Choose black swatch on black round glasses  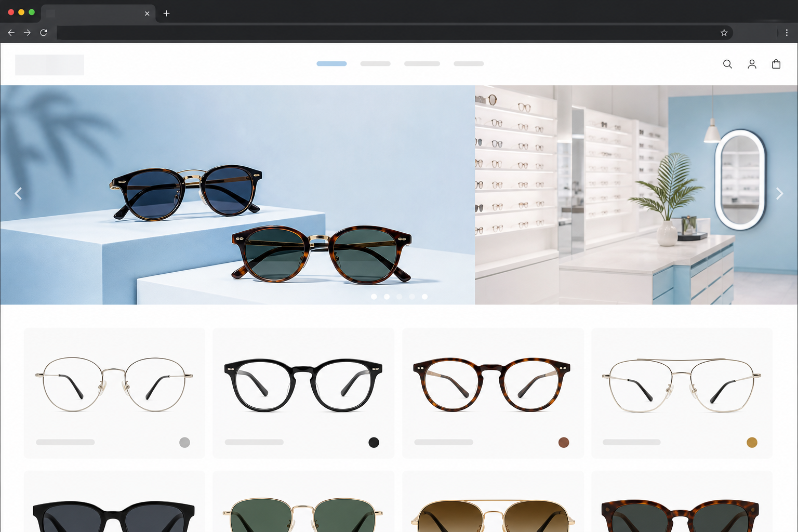(x=374, y=443)
